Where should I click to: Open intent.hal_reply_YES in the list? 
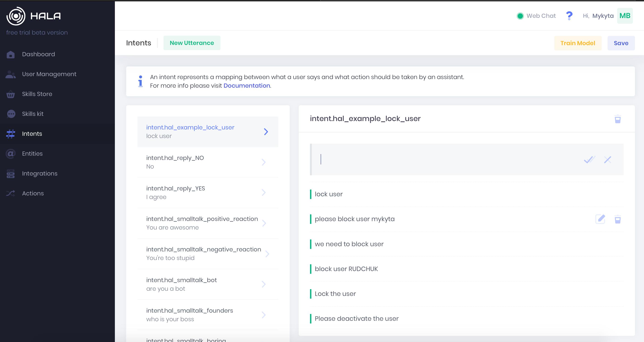(x=208, y=193)
